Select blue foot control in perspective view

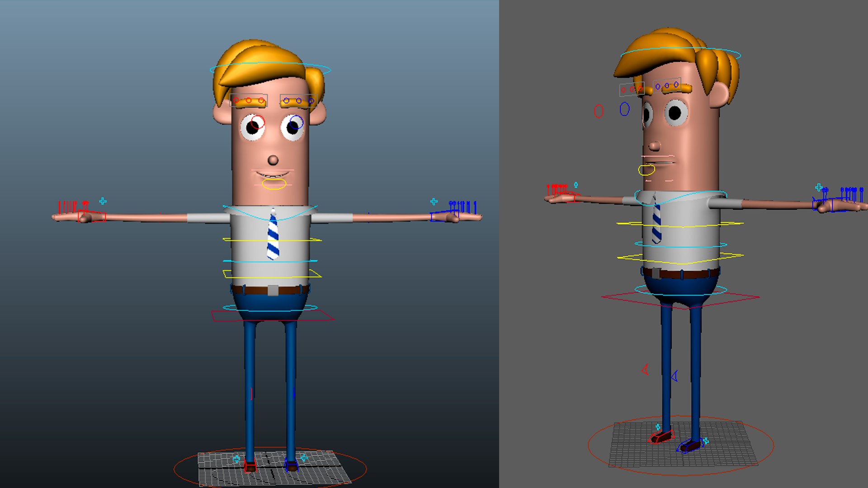[690, 446]
